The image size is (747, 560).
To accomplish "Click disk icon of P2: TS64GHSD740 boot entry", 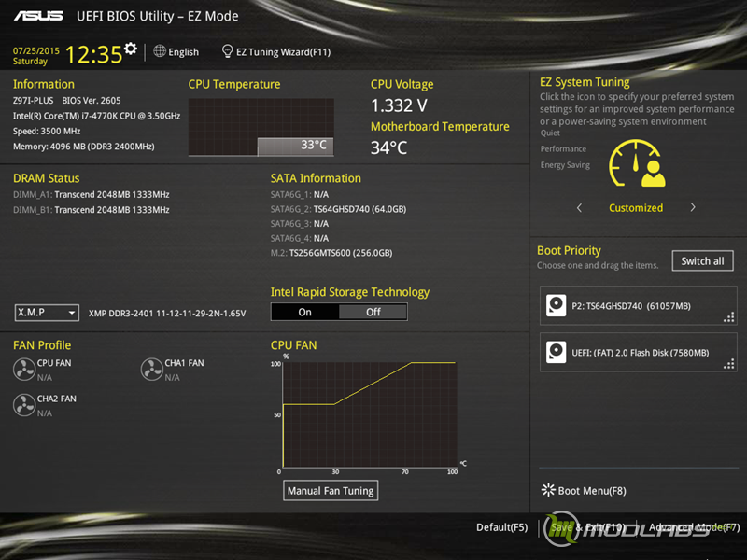I will pyautogui.click(x=556, y=305).
